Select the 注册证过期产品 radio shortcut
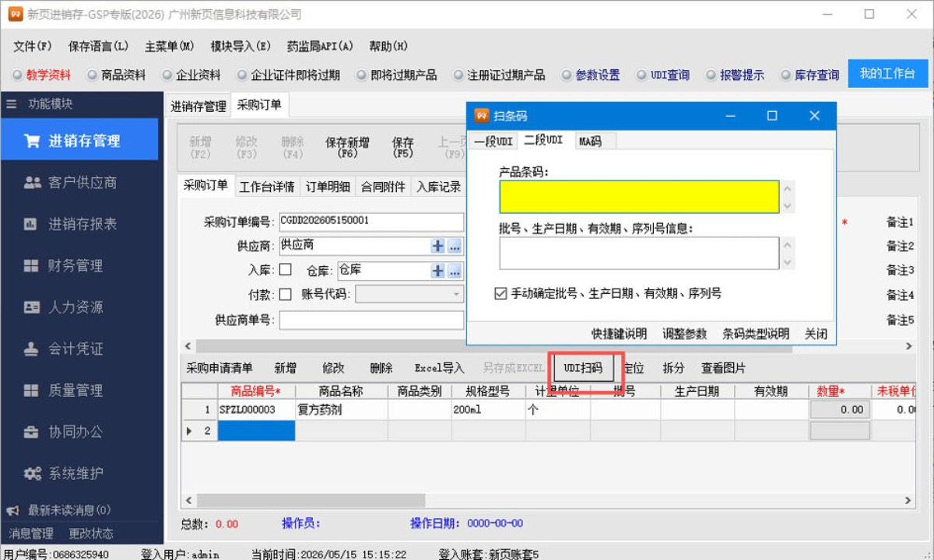The image size is (934, 560). pos(498,75)
